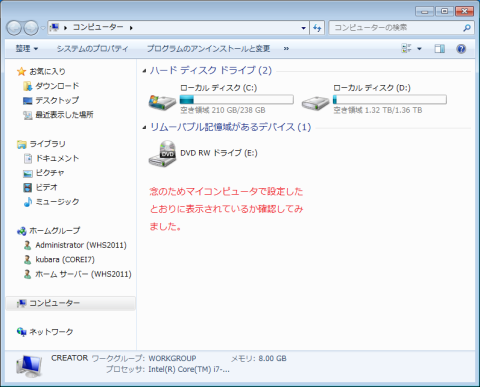Click the change view icon

(406, 49)
